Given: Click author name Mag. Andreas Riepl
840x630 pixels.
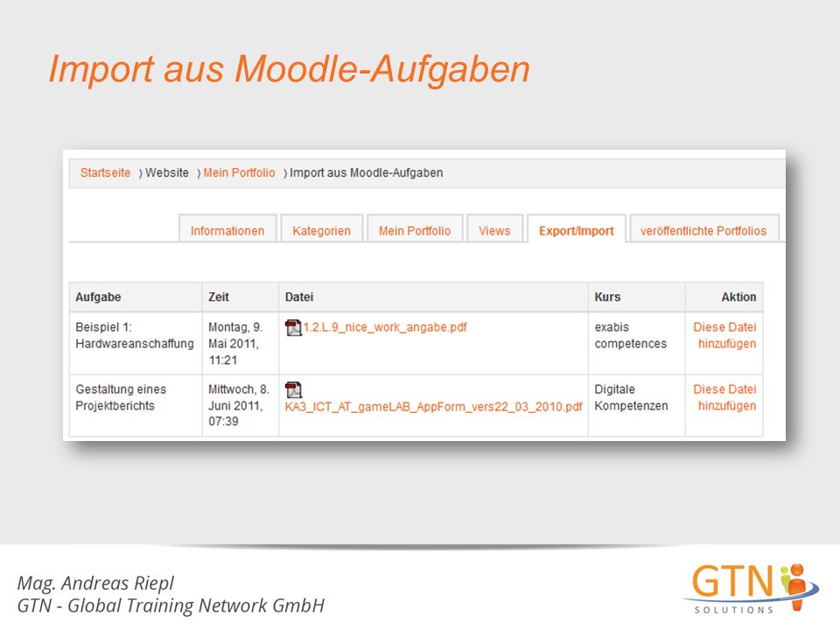Looking at the screenshot, I should 95,583.
